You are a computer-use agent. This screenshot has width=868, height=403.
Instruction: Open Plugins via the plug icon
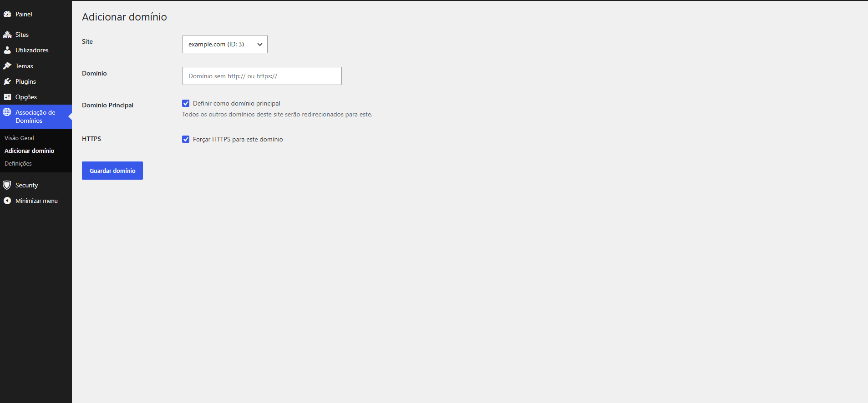click(x=7, y=81)
